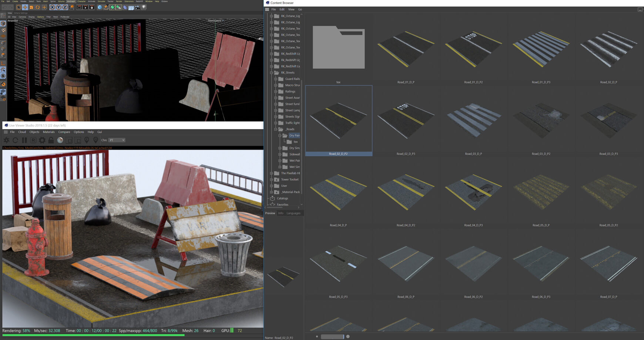Expand the Guard Rails folder node
Image resolution: width=644 pixels, height=340 pixels.
point(275,79)
